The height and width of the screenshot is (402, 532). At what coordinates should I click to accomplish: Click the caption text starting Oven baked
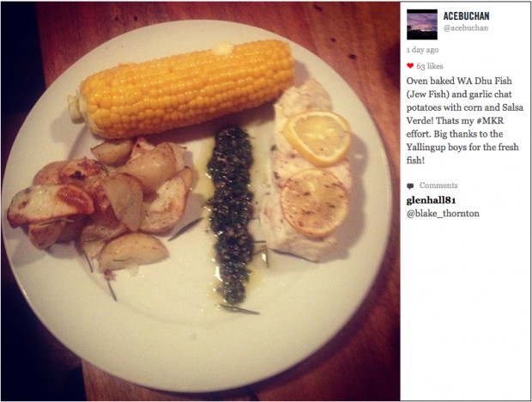click(x=465, y=120)
